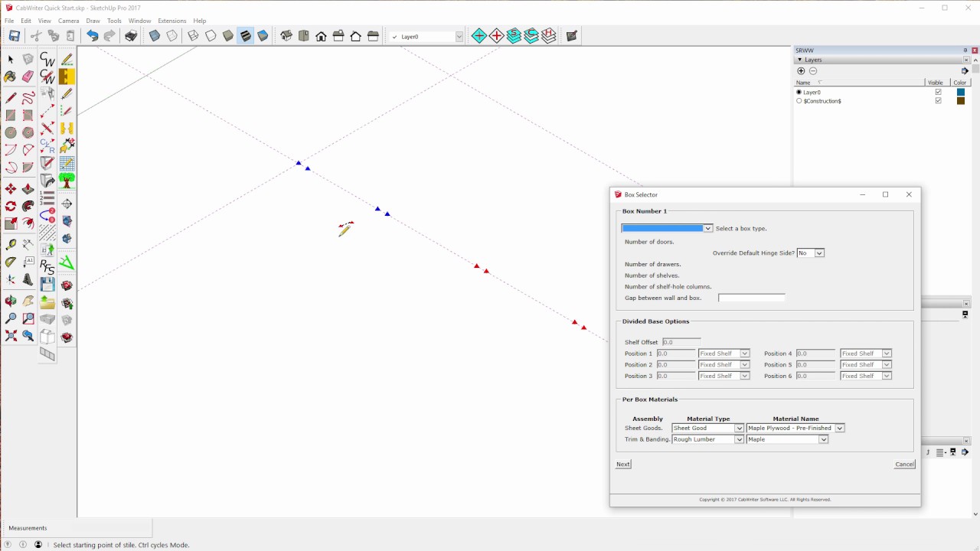The height and width of the screenshot is (551, 980).
Task: Click the Save icon in the top toolbar
Action: coord(15,36)
